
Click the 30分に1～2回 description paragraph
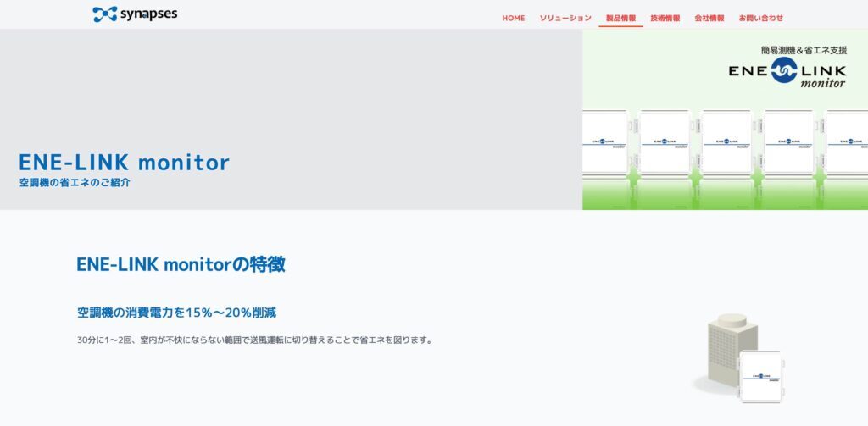pos(254,340)
